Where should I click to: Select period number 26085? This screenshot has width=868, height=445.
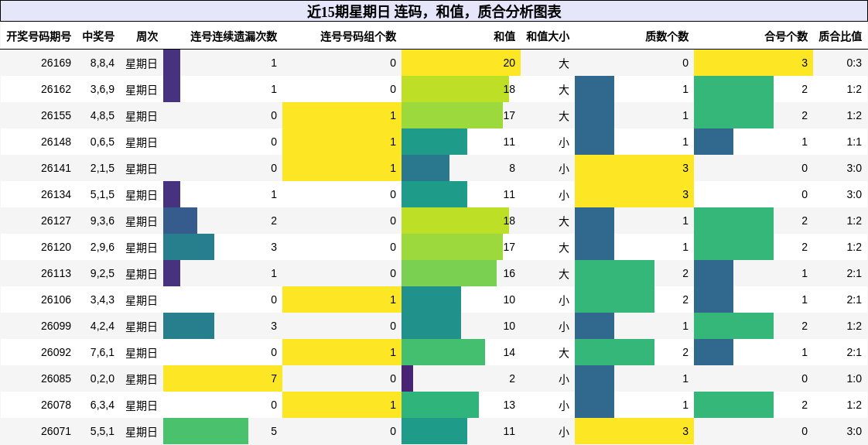56,378
